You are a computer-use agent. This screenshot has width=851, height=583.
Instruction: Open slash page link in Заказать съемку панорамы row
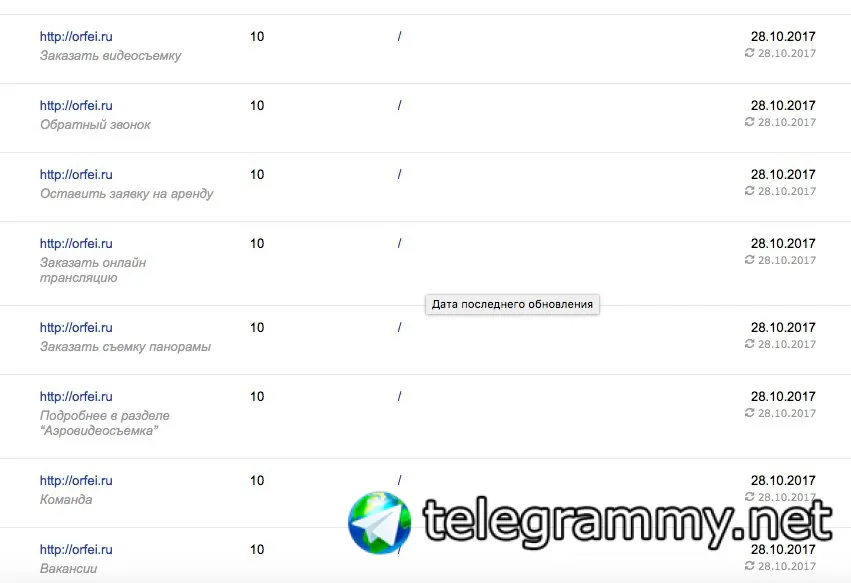pyautogui.click(x=399, y=327)
